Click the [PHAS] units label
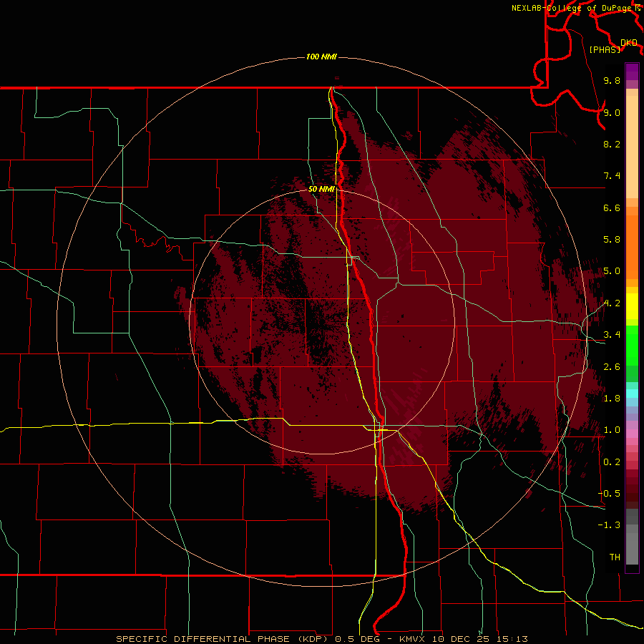 [x=605, y=49]
